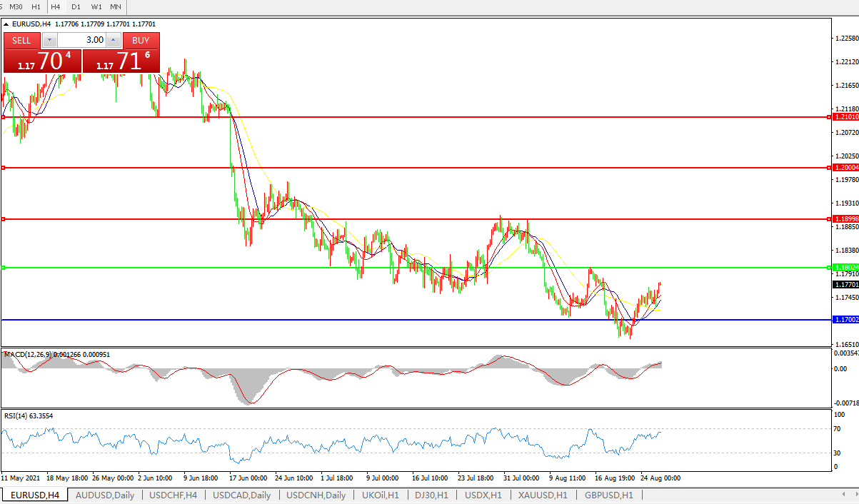859x504 pixels.
Task: Select the green 1.18024 line handle
Action: [x=4, y=268]
